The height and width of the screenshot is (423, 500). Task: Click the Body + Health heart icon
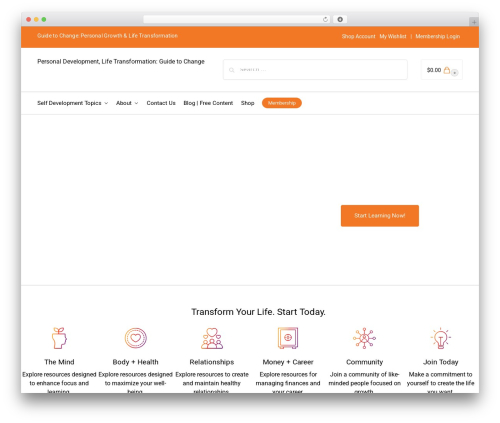136,338
